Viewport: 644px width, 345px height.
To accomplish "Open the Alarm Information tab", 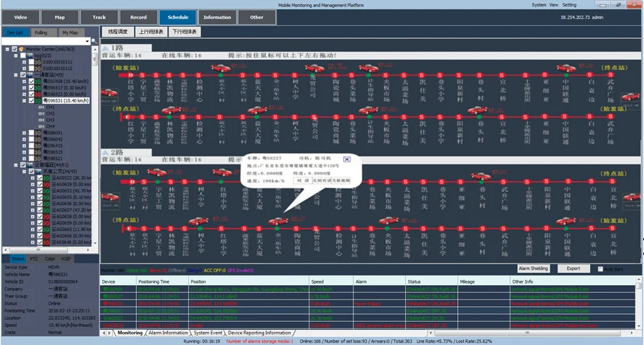I will coord(167,333).
